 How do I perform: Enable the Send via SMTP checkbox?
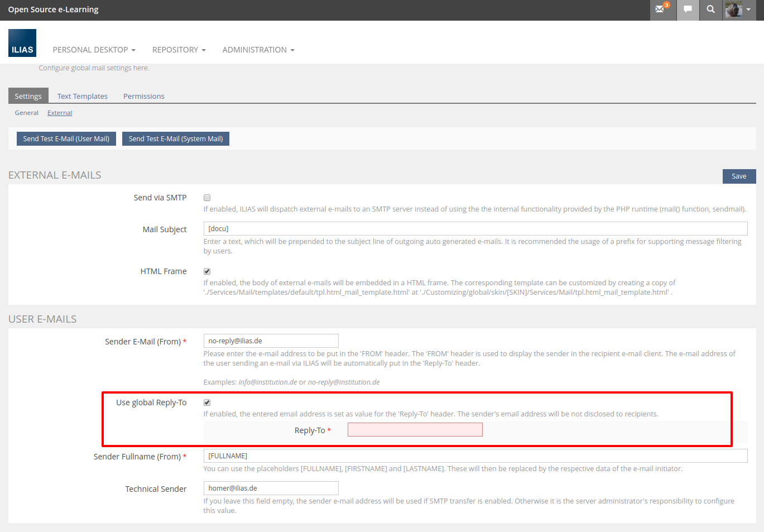click(x=207, y=198)
